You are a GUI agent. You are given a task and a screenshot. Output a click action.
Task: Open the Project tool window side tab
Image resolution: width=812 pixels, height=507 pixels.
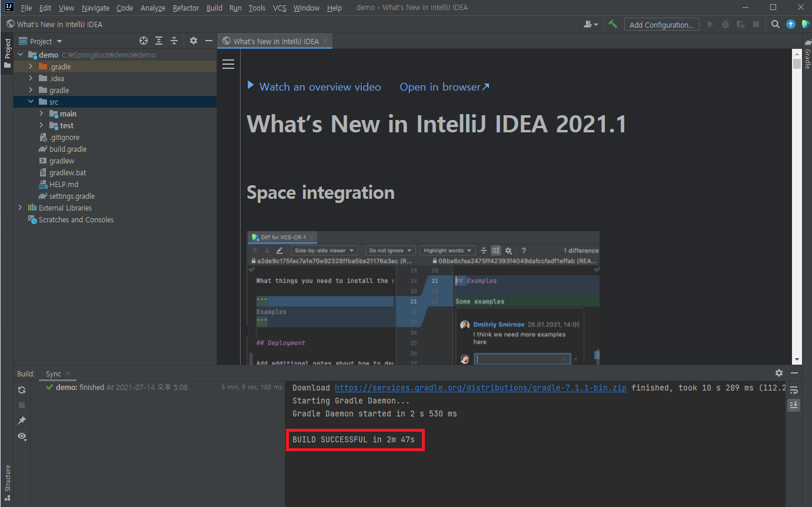pyautogui.click(x=7, y=54)
